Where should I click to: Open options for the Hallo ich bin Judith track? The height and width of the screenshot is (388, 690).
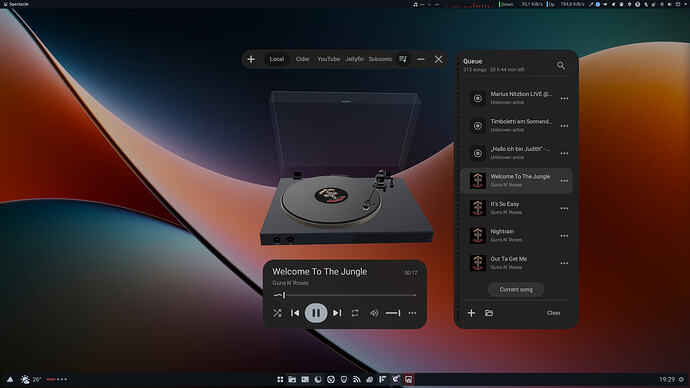(x=564, y=154)
